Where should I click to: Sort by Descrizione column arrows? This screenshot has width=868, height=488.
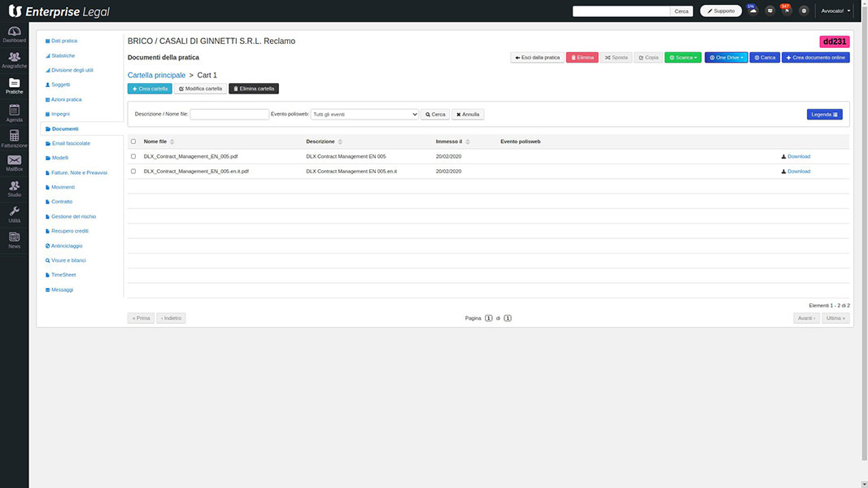340,142
